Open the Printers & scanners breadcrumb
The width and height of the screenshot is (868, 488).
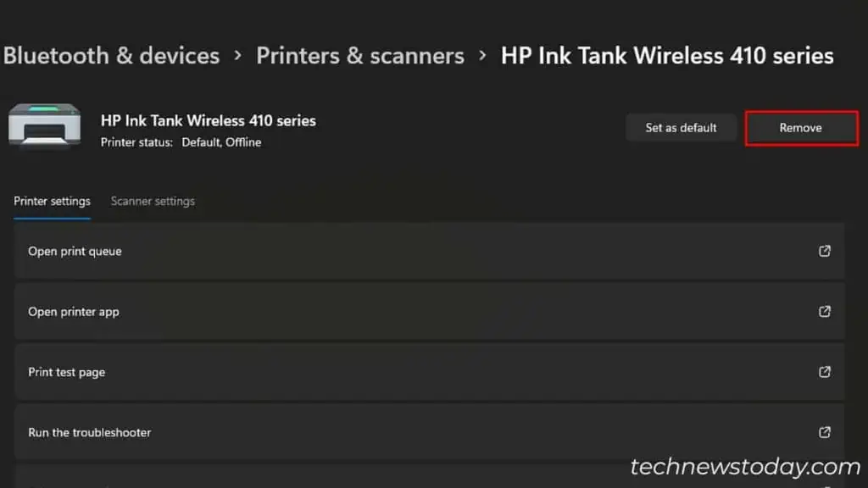tap(360, 55)
